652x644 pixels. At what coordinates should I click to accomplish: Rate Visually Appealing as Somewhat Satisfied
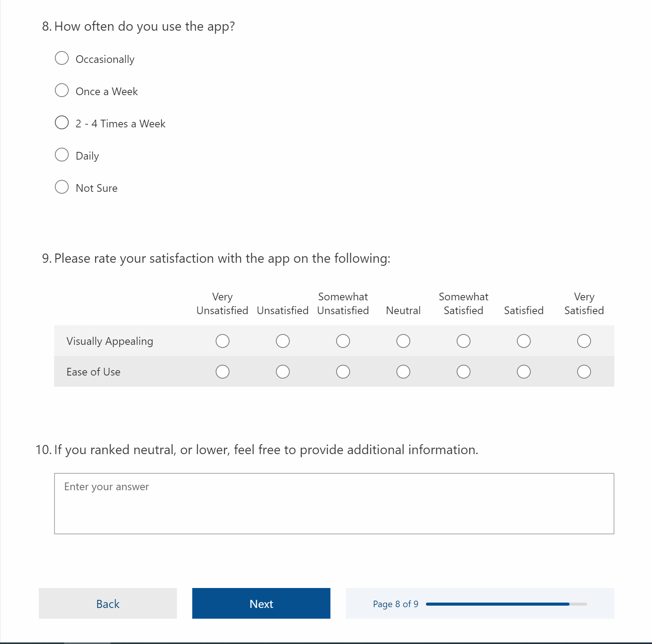(x=464, y=341)
